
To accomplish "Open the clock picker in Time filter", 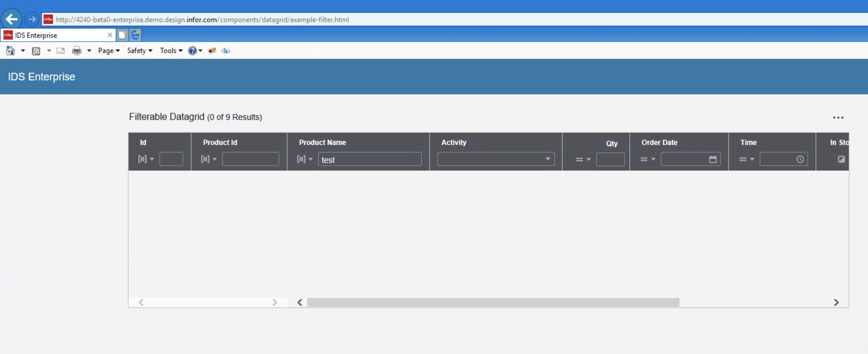I will [800, 159].
